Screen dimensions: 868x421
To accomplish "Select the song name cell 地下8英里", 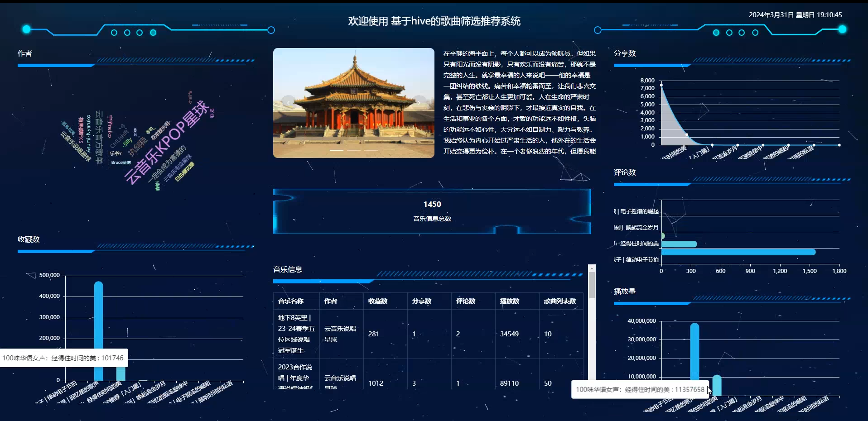I will (296, 334).
